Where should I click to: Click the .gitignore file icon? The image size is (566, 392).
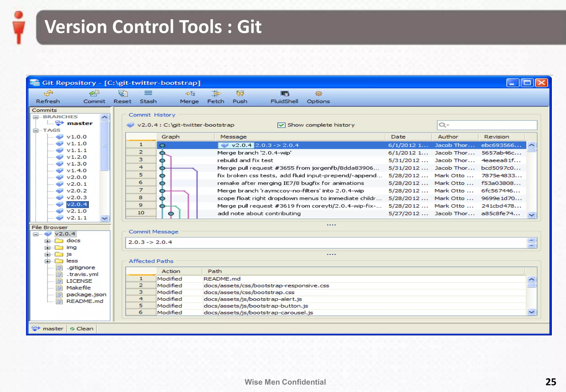coord(59,268)
